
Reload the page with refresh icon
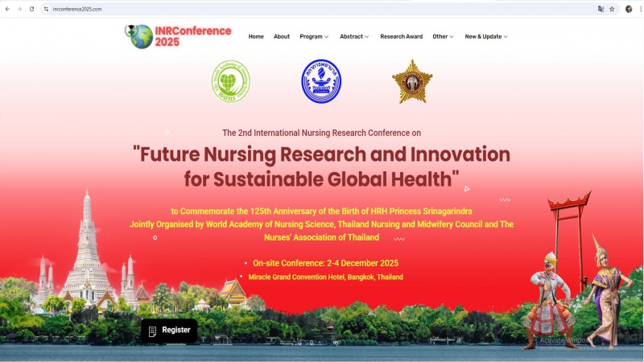31,9
